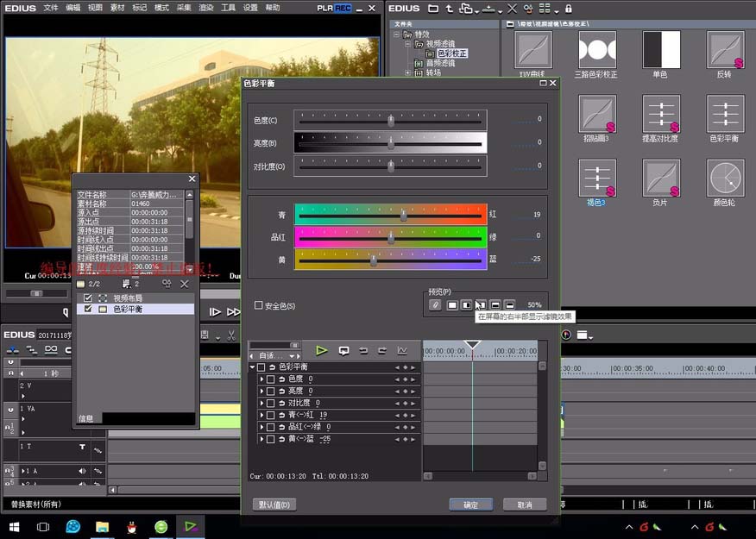Collapse the 色彩平衡 keyframe group
Screen dimensions: 756x539
tap(252, 367)
